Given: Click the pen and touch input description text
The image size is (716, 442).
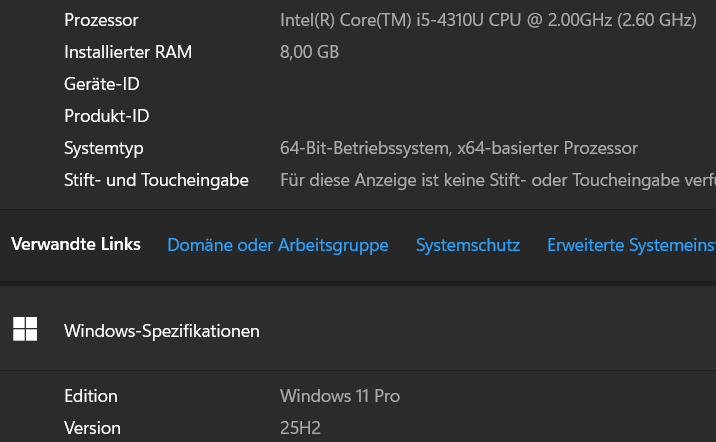Looking at the screenshot, I should pyautogui.click(x=497, y=180).
